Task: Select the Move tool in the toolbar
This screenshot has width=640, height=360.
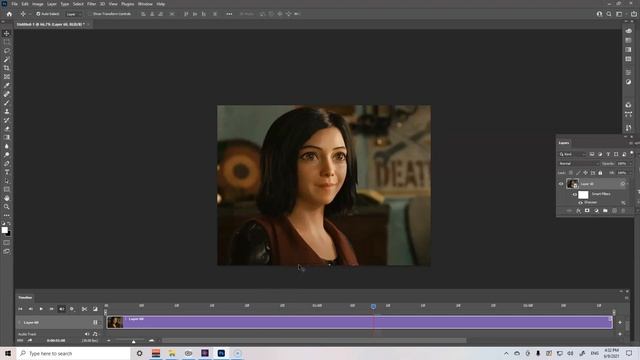Action: tap(7, 33)
